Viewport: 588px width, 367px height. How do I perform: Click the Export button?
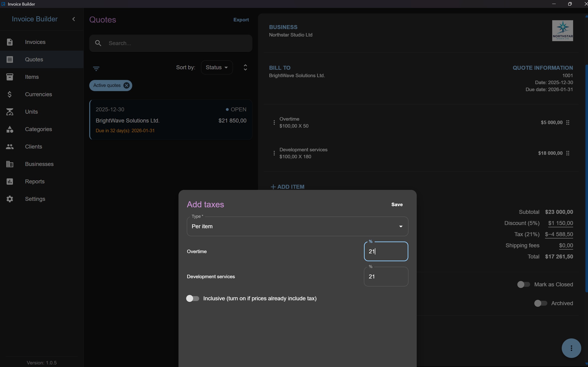(x=241, y=20)
